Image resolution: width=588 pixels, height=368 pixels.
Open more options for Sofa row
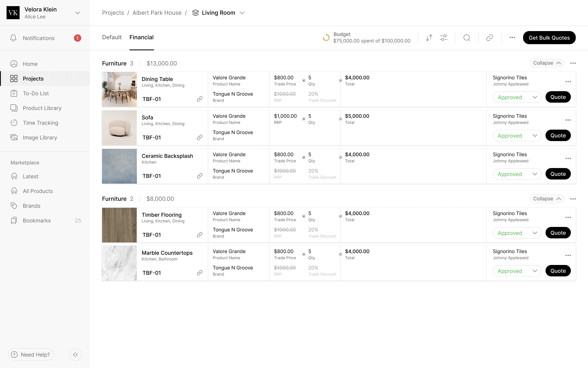[x=568, y=120]
